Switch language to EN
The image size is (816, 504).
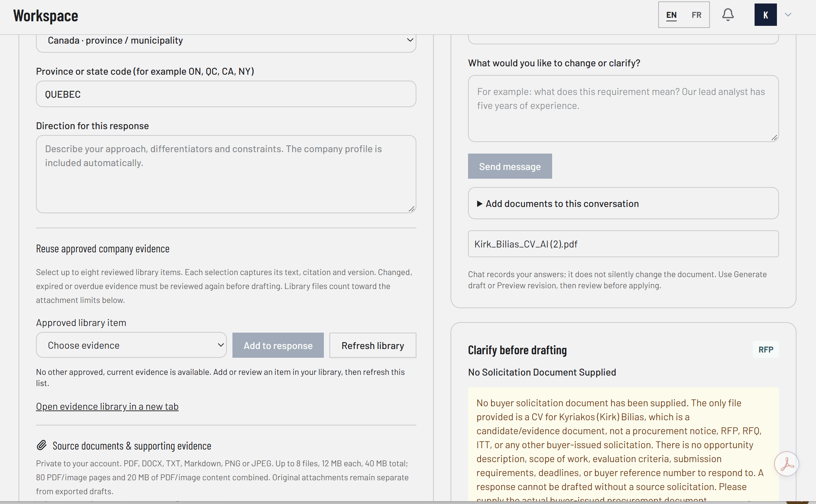[671, 15]
